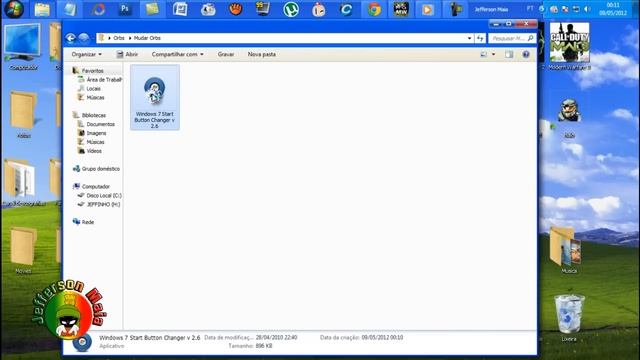Open the Compartilhar com dropdown
The width and height of the screenshot is (640, 360).
[x=178, y=54]
